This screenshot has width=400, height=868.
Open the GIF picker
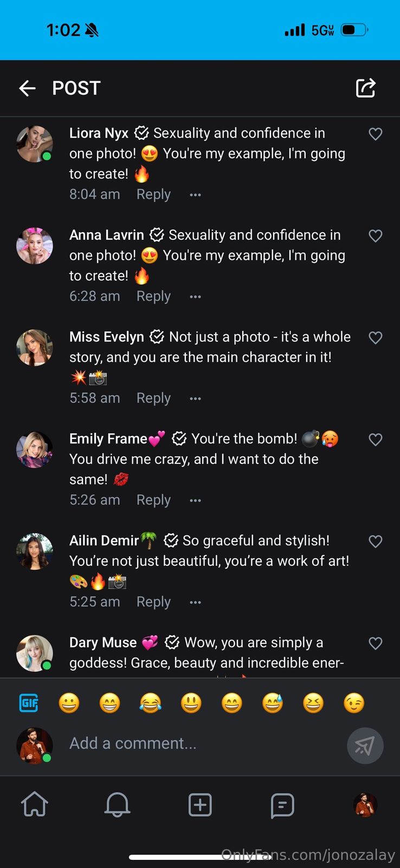click(29, 703)
